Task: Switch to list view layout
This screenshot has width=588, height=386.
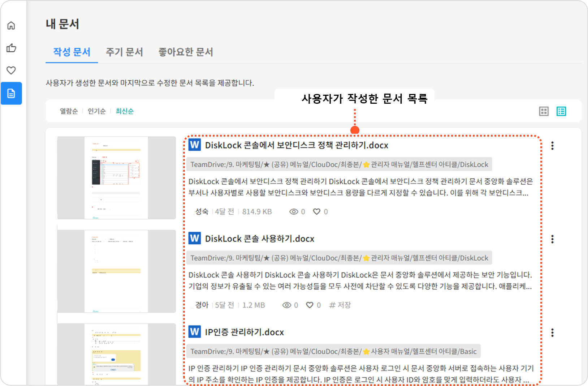Action: coord(561,111)
